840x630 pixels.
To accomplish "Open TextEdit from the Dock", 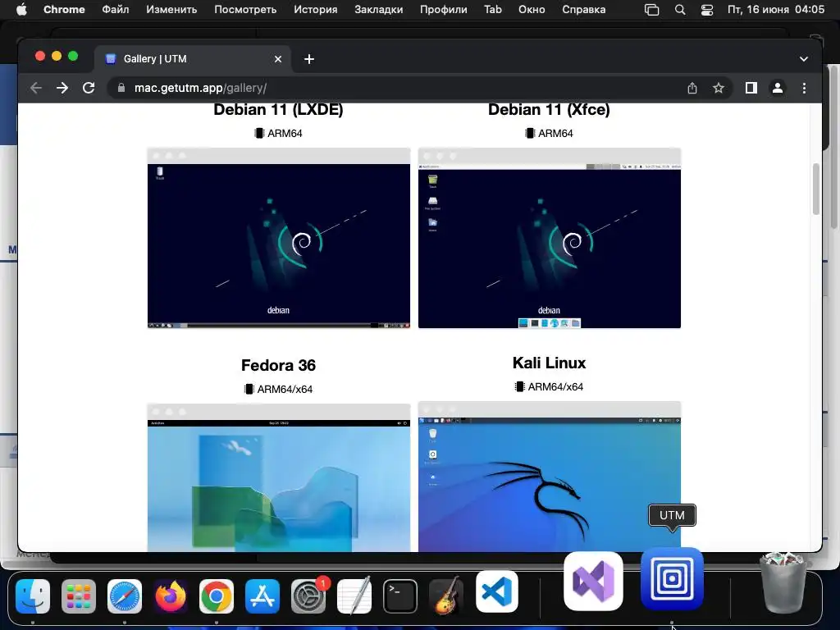I will (x=354, y=596).
